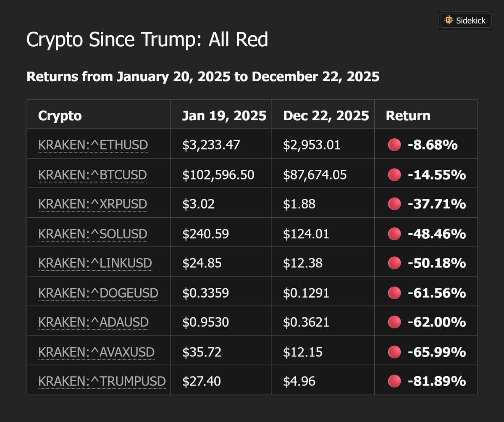Open the KRAKEN:^DOGEUSD ticker link
504x422 pixels.
pyautogui.click(x=98, y=293)
